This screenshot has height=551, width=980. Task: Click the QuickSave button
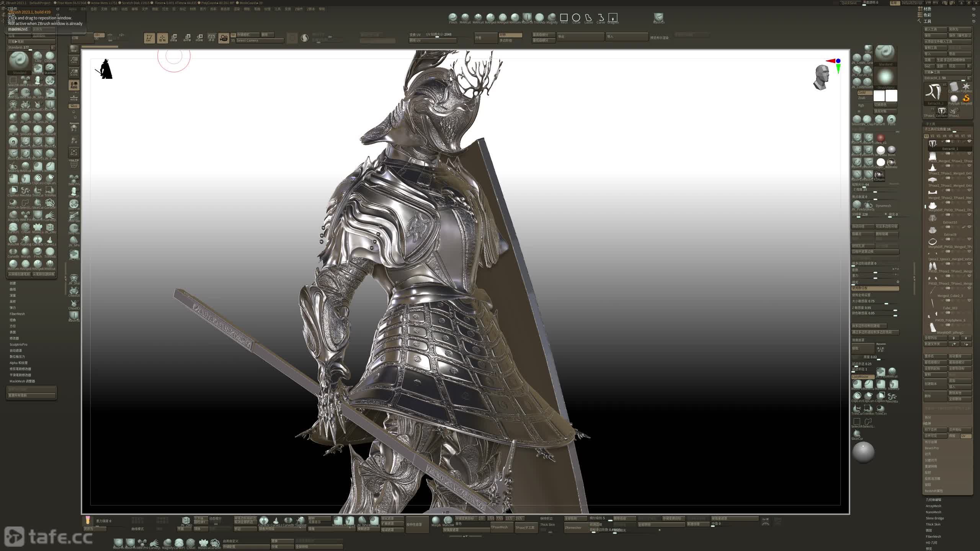point(849,3)
